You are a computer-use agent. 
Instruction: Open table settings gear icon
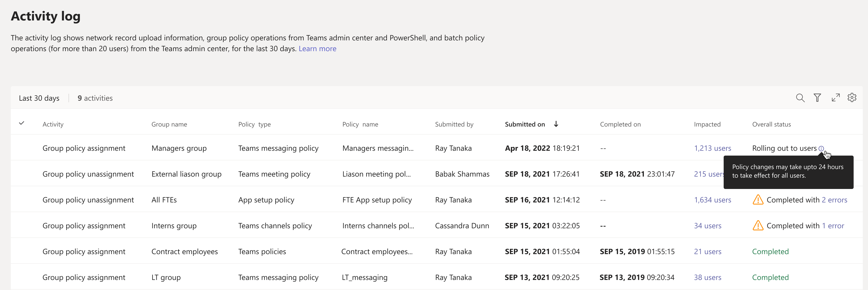852,98
